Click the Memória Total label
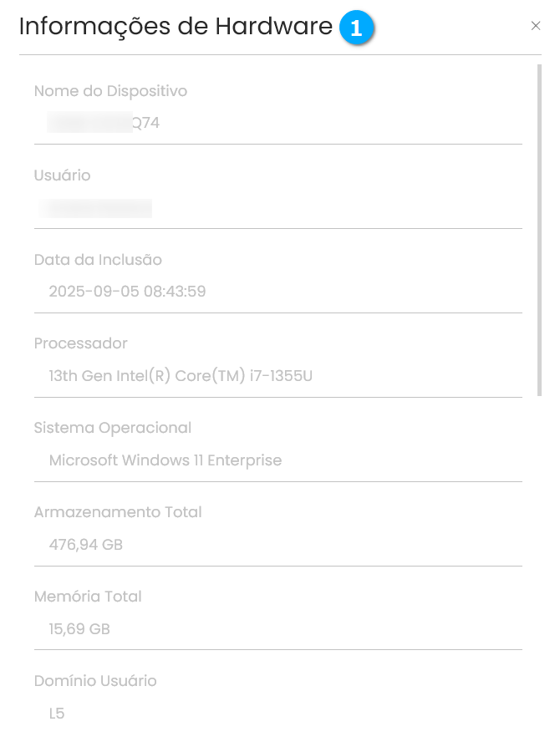The width and height of the screenshot is (560, 747). [x=88, y=597]
